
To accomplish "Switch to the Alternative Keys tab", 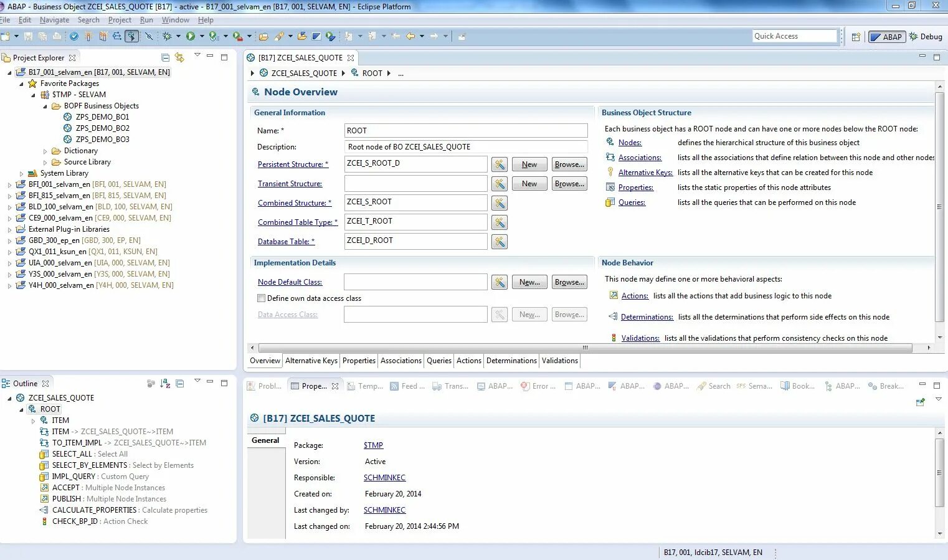I will point(311,361).
